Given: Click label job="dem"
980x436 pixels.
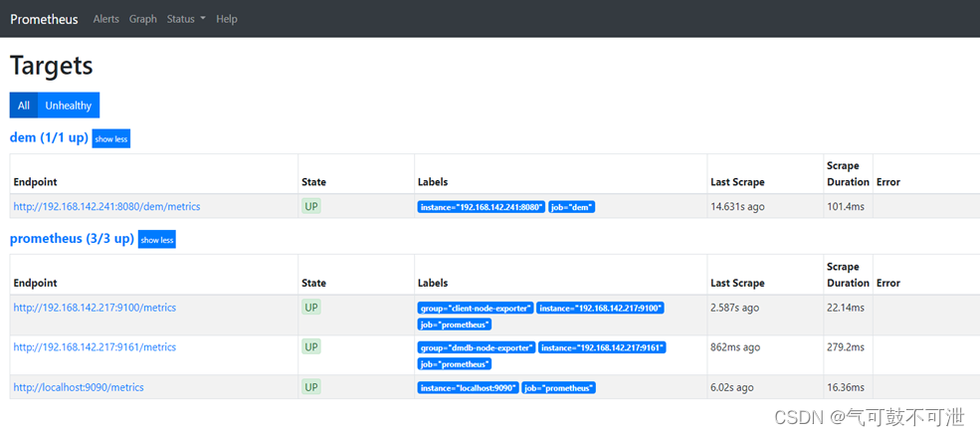Looking at the screenshot, I should pyautogui.click(x=572, y=207).
